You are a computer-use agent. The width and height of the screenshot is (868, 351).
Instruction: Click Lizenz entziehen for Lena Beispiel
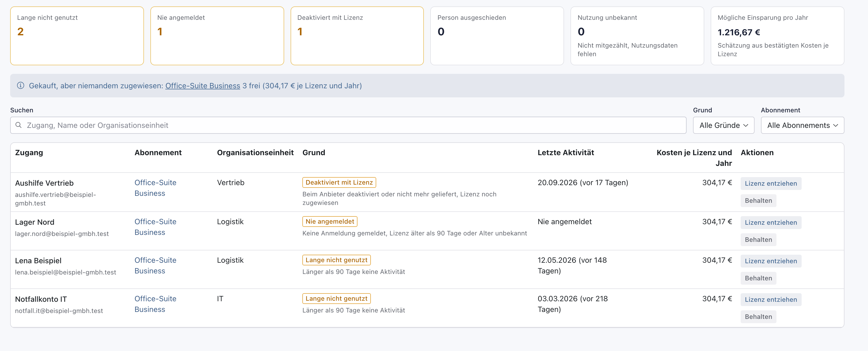tap(771, 261)
